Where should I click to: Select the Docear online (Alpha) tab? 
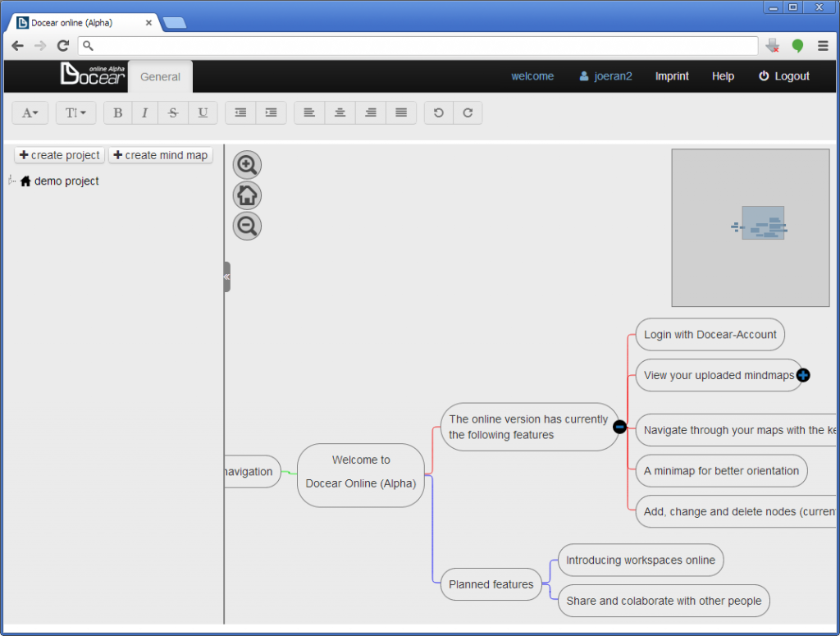84,22
